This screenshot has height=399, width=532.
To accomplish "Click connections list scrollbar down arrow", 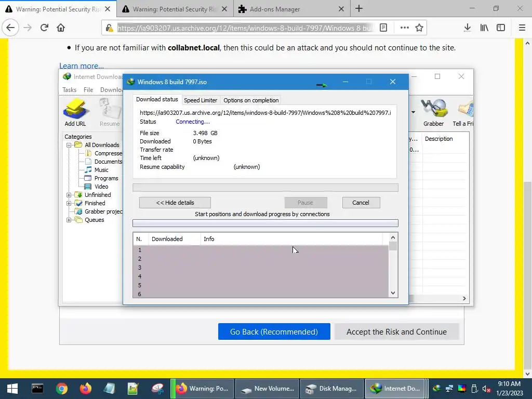I will coord(393,293).
